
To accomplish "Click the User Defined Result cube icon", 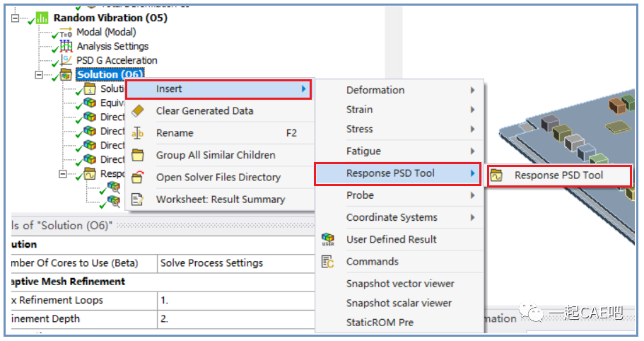I will pos(328,239).
